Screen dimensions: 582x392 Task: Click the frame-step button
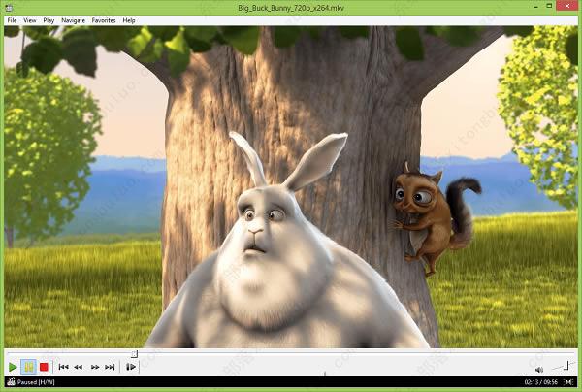(131, 367)
